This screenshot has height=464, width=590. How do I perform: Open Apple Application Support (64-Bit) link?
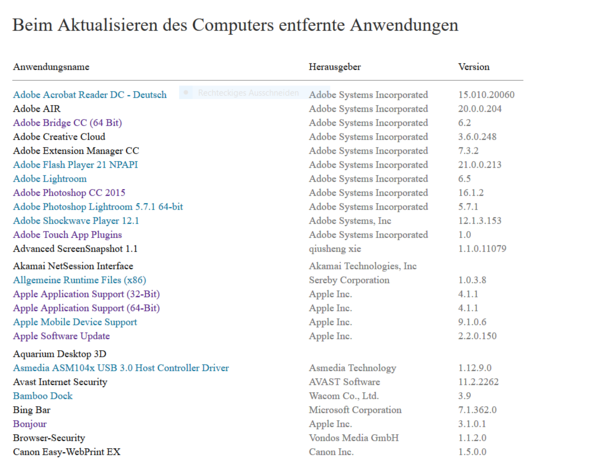tap(86, 308)
